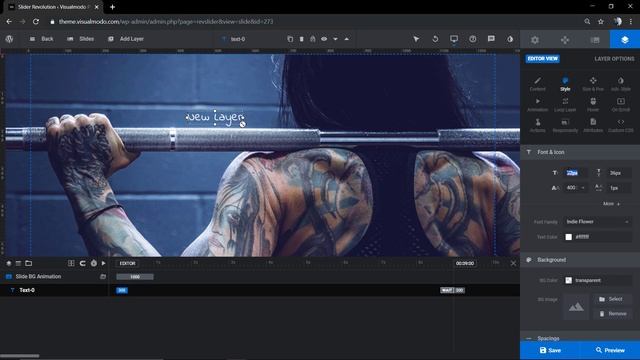
Task: Play the timeline animation
Action: pyautogui.click(x=104, y=264)
